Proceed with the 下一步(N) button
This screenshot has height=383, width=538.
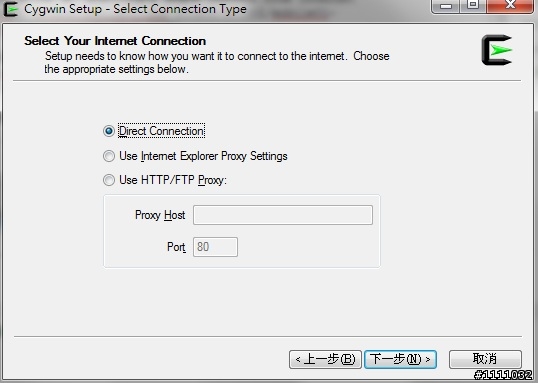[400, 359]
